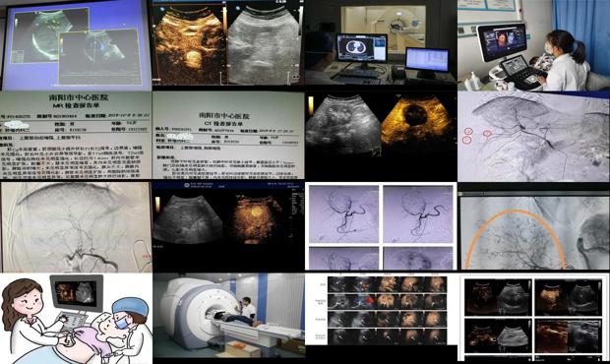Select the four-panel contrast ultrasound collage

[533, 318]
